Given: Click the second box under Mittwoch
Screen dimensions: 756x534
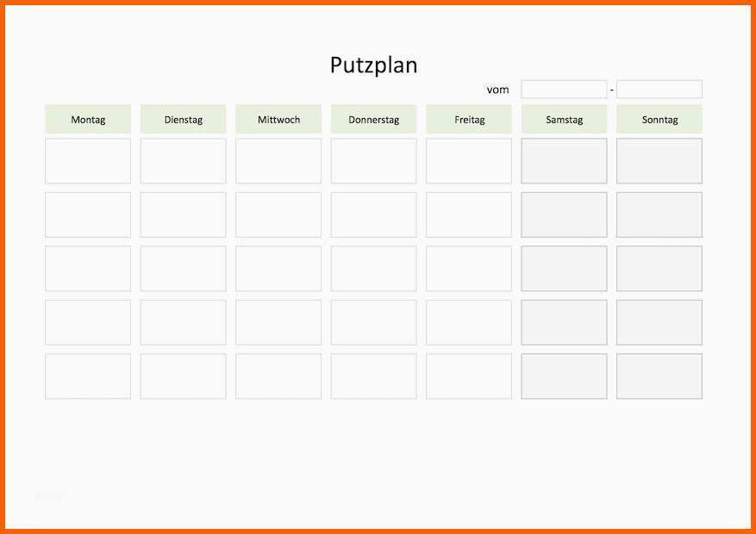Looking at the screenshot, I should coord(278,214).
